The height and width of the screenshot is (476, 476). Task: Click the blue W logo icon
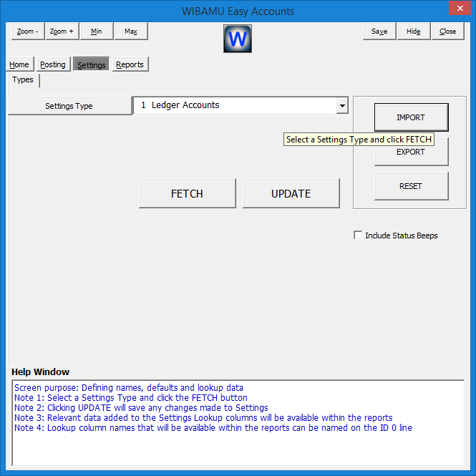tap(238, 39)
